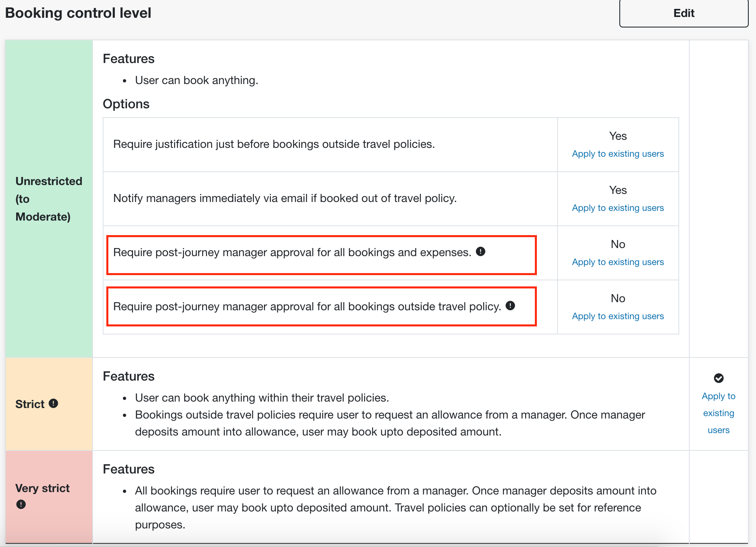Open info icon next to Strict
This screenshot has width=756, height=547.
tap(53, 403)
